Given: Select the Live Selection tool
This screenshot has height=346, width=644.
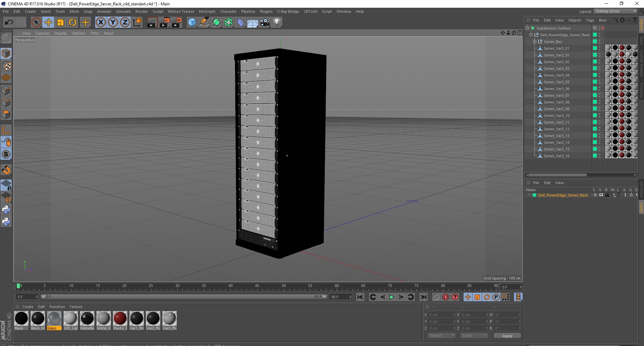Looking at the screenshot, I should point(36,23).
